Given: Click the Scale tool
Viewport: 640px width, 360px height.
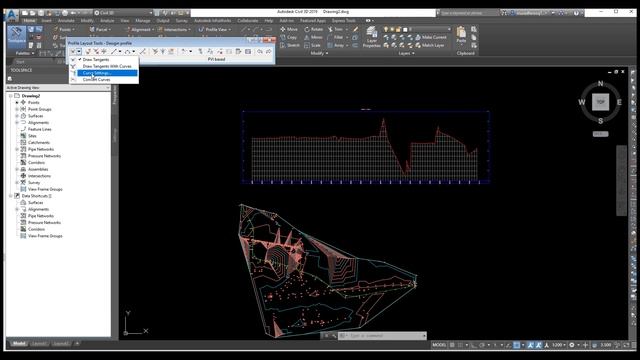Looking at the screenshot, I should (312, 45).
